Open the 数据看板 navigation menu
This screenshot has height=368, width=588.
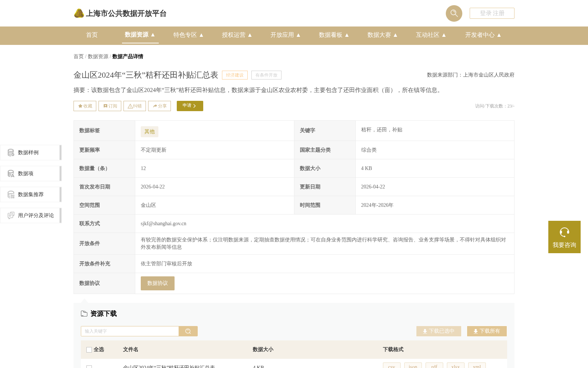coord(334,35)
